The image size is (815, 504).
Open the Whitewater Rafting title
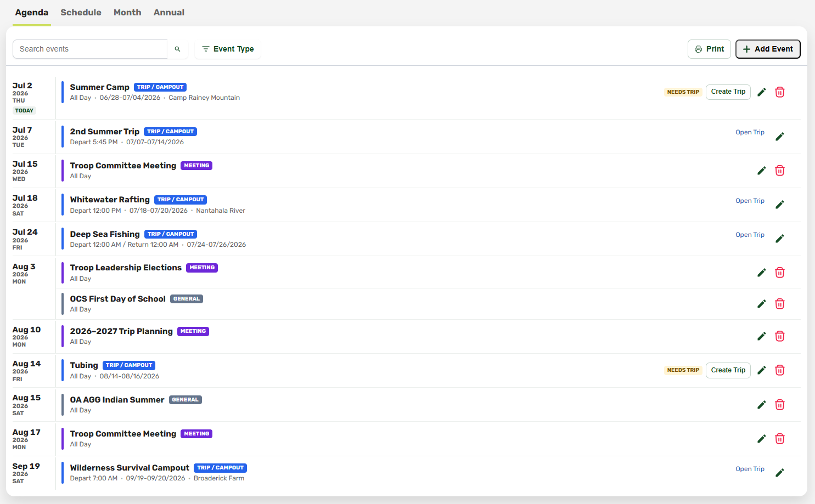(x=110, y=200)
